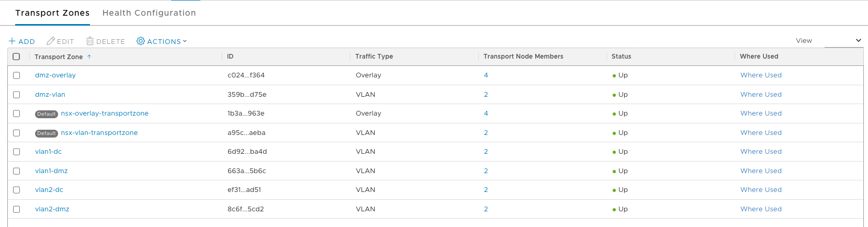
Task: Tick the checkbox for vlan1-dc
Action: [16, 152]
